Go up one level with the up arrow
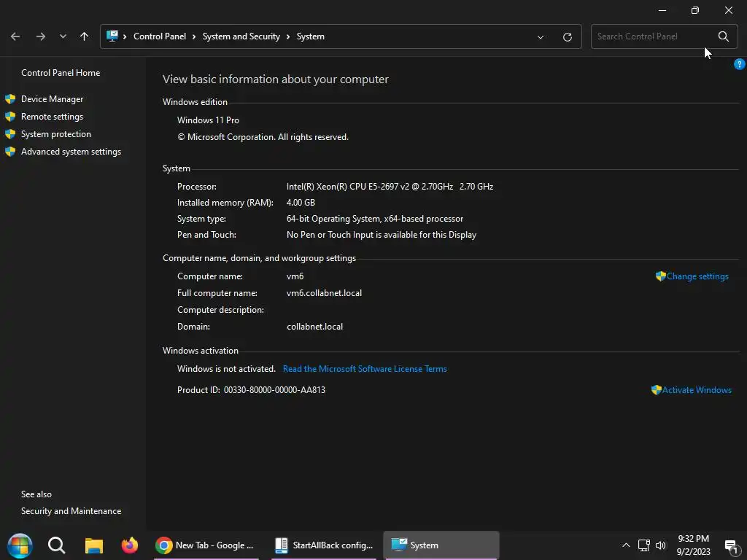Viewport: 747px width, 560px height. [85, 36]
